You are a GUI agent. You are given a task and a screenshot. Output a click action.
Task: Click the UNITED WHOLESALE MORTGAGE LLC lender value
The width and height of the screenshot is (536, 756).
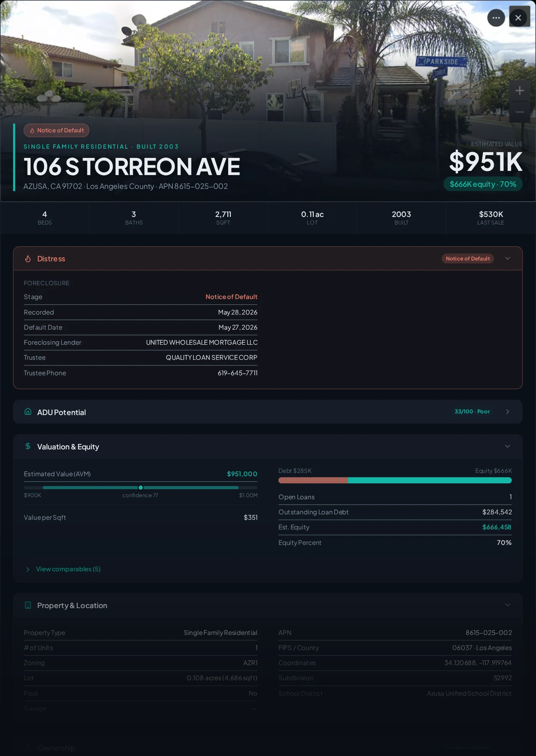[202, 342]
